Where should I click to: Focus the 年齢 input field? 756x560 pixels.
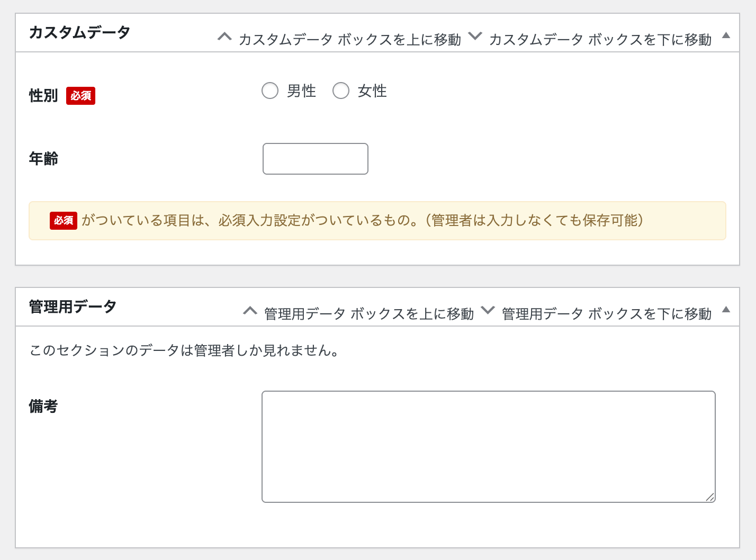316,159
